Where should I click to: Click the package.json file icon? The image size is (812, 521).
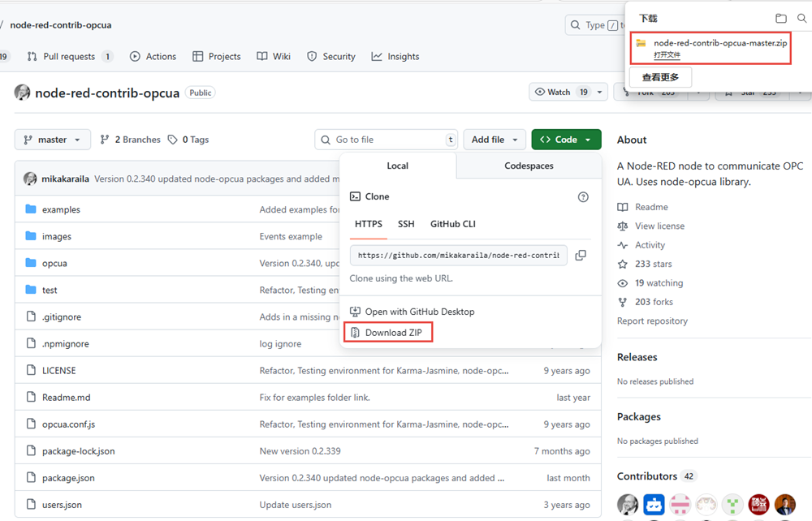pos(31,477)
